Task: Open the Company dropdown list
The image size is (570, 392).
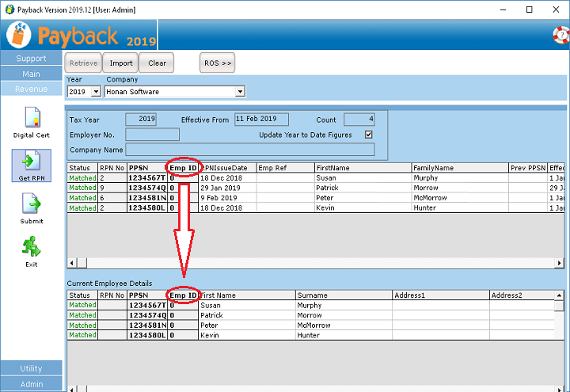Action: coord(240,92)
